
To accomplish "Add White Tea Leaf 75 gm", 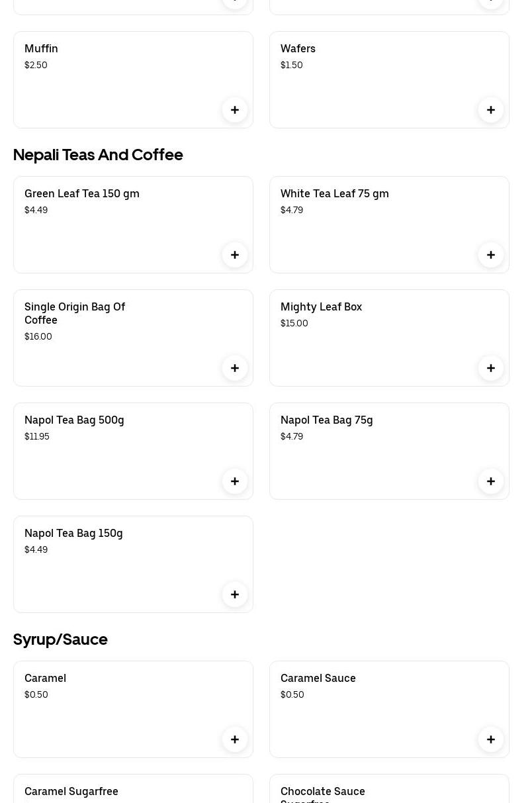I will 491,255.
